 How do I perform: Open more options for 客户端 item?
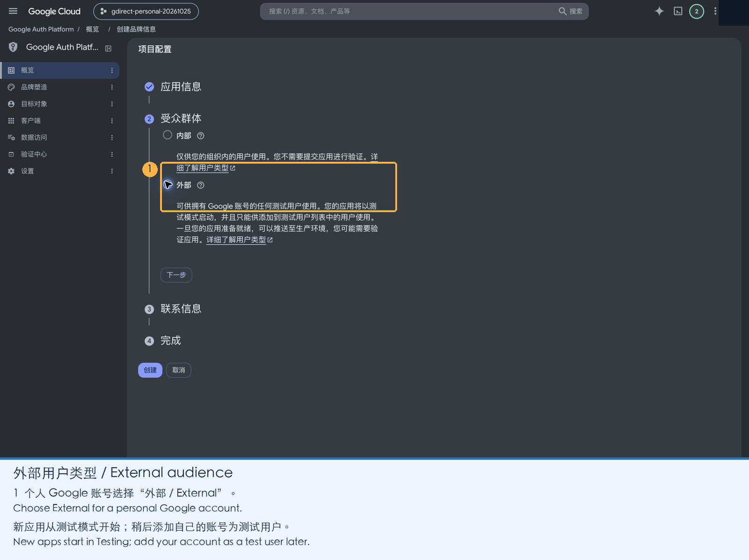coord(112,121)
